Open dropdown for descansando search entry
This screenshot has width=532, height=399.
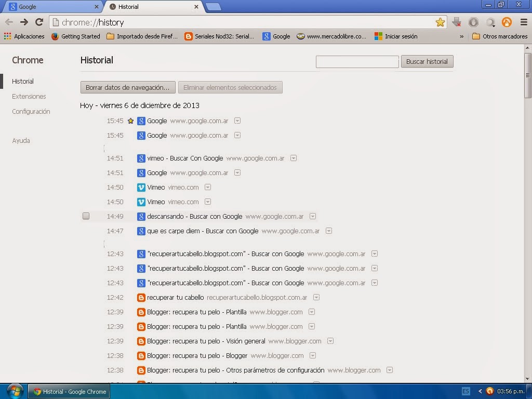tap(313, 216)
